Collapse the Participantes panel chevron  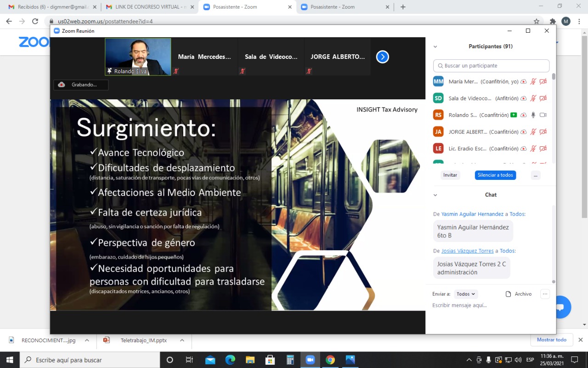(x=435, y=46)
